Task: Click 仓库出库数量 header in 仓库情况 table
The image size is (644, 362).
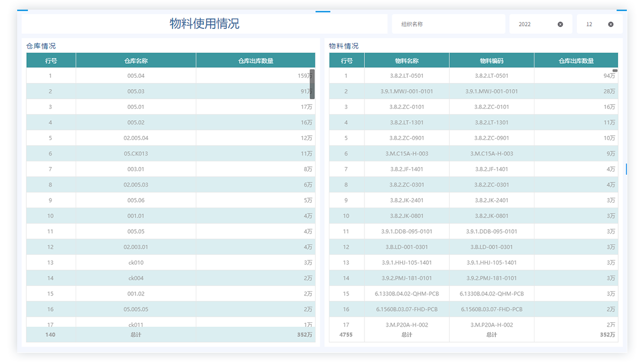Action: (255, 61)
